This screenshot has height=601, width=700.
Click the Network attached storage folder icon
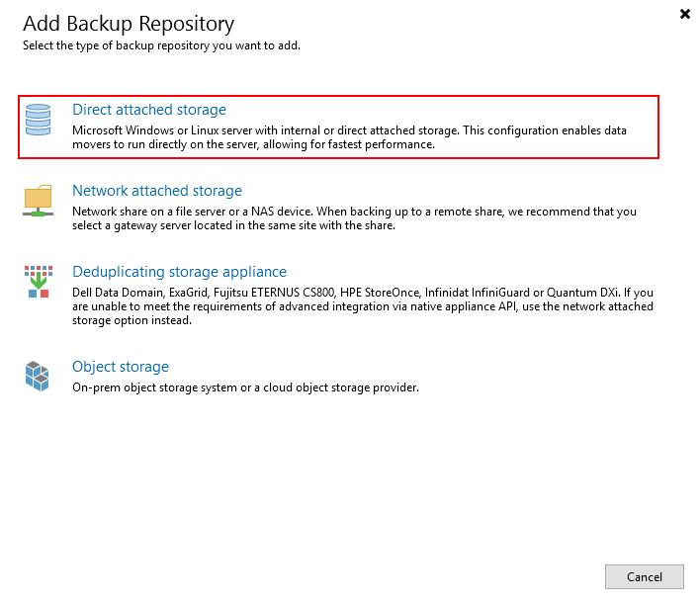coord(38,201)
